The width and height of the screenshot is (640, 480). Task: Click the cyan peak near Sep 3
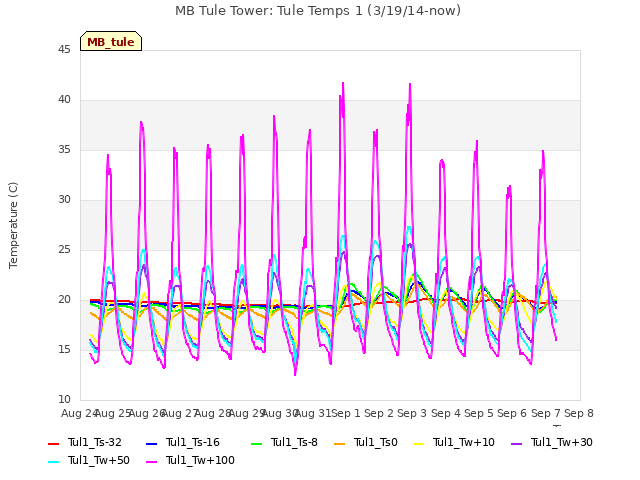click(x=409, y=227)
